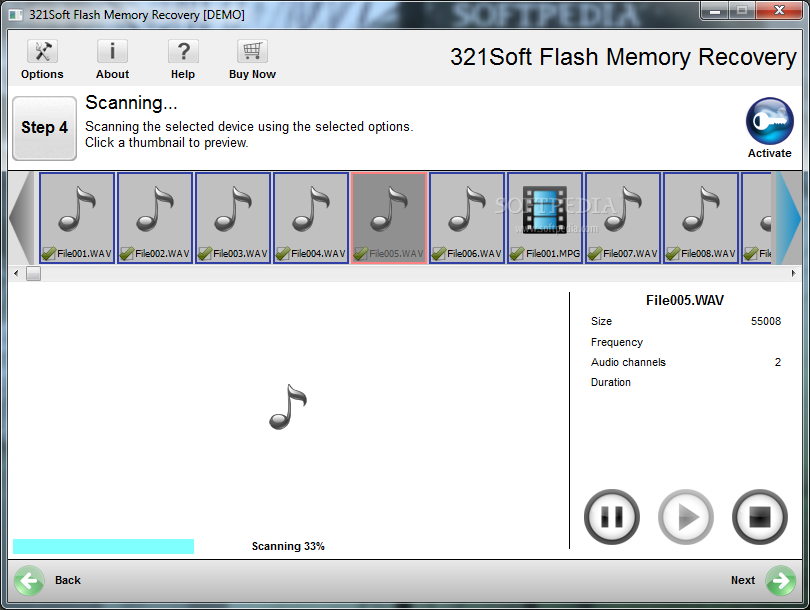Click the Buy Now shopping cart icon
Image resolution: width=810 pixels, height=610 pixels.
(x=252, y=52)
